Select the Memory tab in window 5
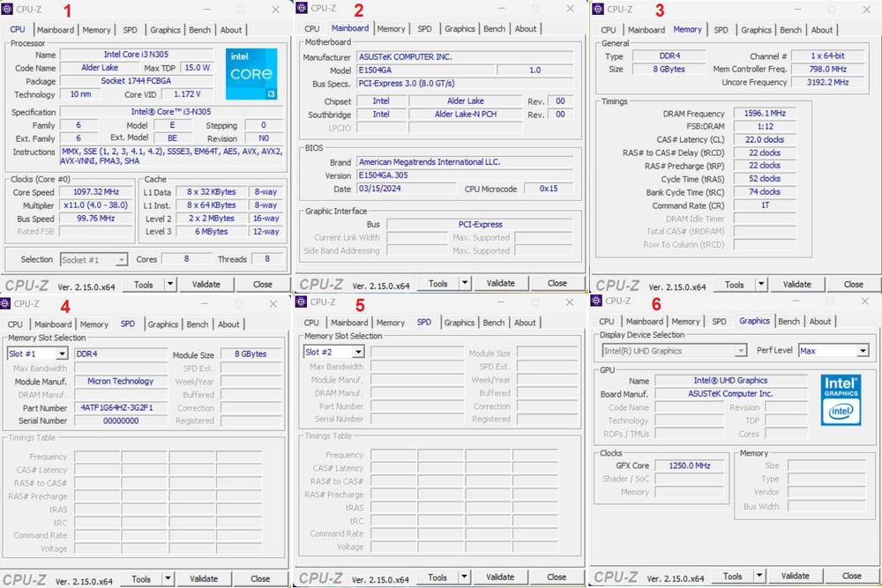 (x=391, y=323)
